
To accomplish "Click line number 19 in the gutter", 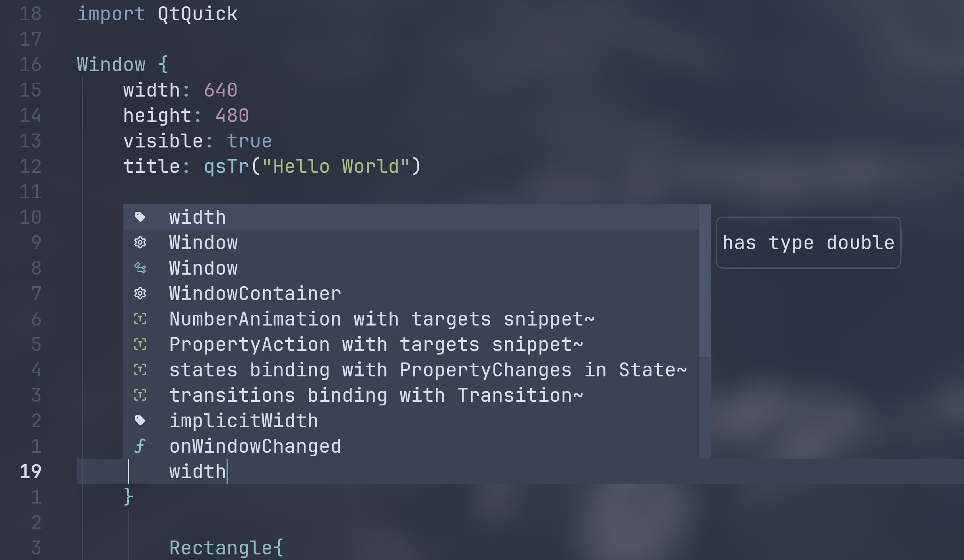I will (x=31, y=471).
